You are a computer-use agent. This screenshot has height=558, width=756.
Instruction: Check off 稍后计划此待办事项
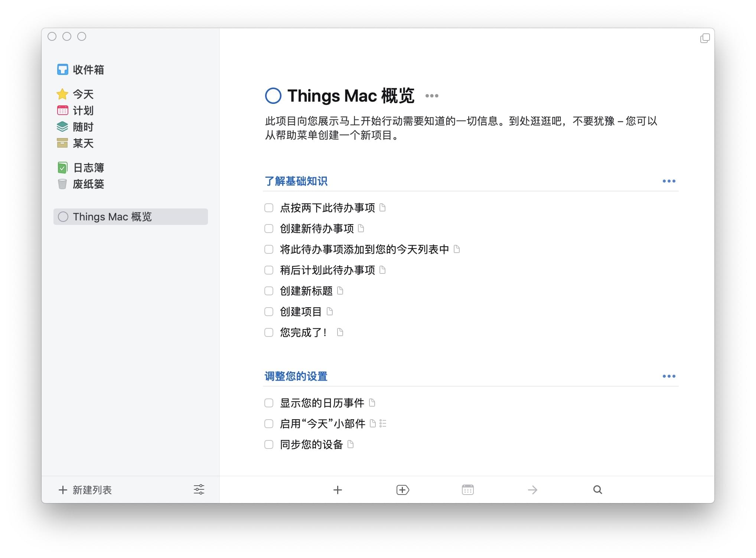(269, 270)
